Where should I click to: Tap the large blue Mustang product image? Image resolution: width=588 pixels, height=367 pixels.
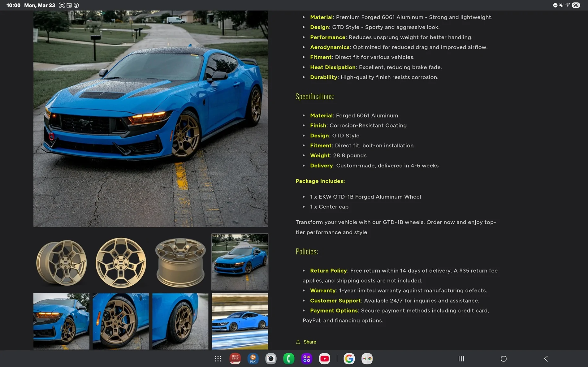(151, 119)
